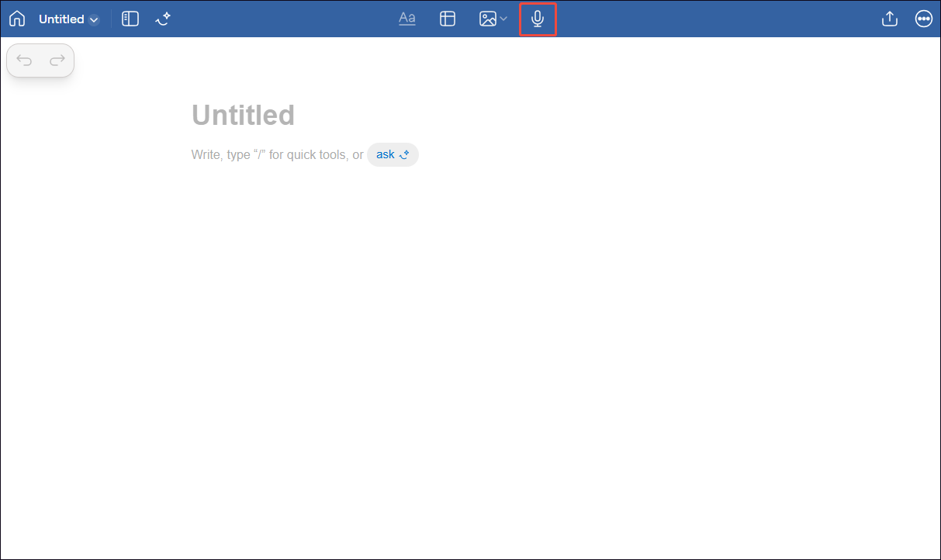Click the document body writing area
The width and height of the screenshot is (941, 560).
tap(303, 154)
